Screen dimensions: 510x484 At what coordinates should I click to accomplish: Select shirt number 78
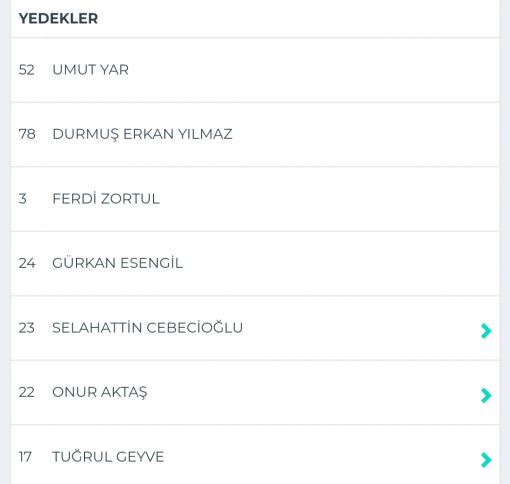coord(27,134)
